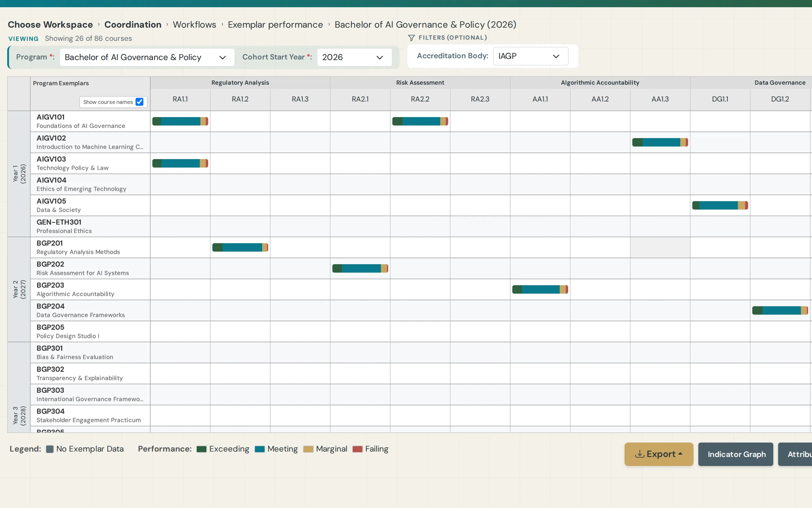This screenshot has width=812, height=508.
Task: Click the Year 2 (2027) group label
Action: [19, 289]
